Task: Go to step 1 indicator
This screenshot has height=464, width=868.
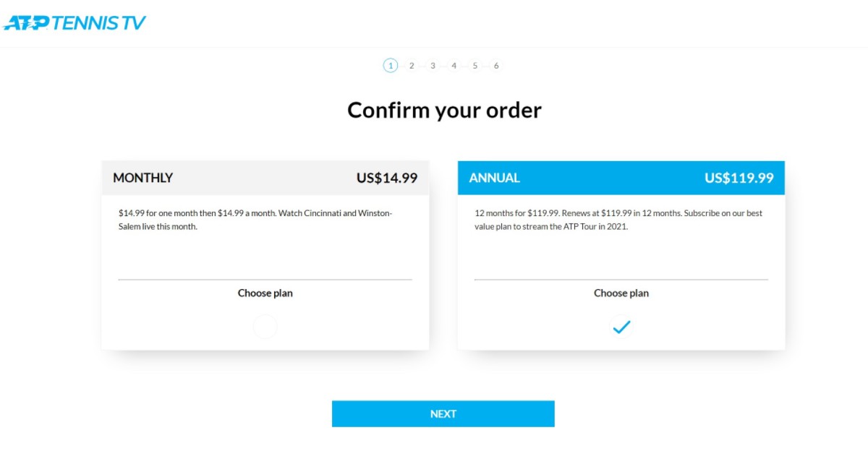Action: [x=391, y=66]
